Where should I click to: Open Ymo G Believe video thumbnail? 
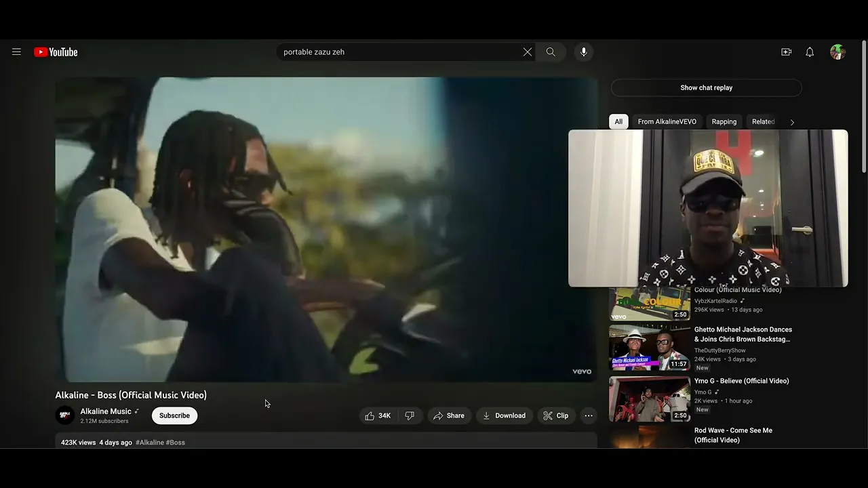(x=649, y=399)
